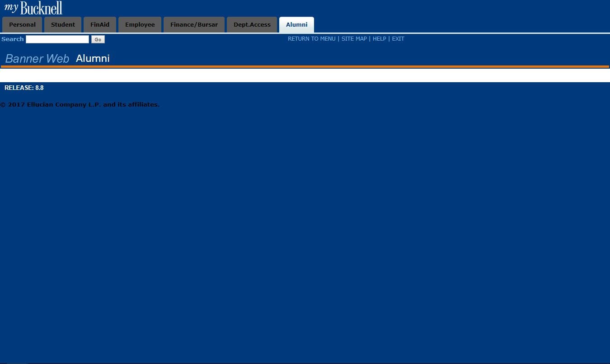The height and width of the screenshot is (364, 610).
Task: Switch to the Student tab
Action: click(x=63, y=25)
